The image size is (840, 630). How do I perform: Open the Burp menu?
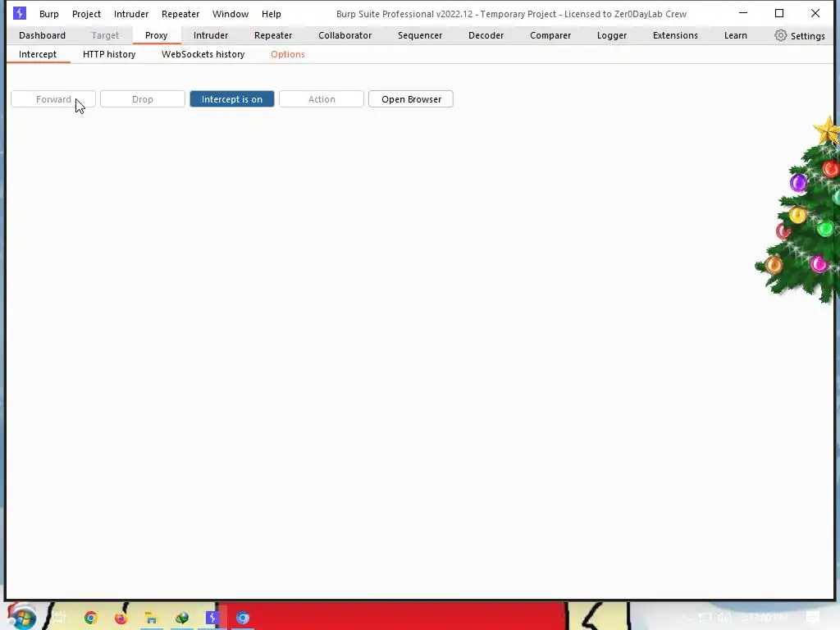pos(48,14)
